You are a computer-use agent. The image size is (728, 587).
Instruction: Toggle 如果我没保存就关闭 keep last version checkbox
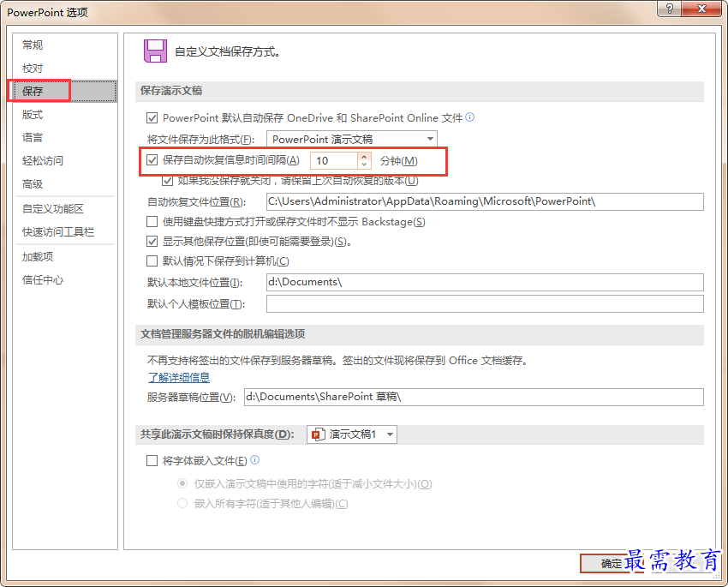(167, 180)
